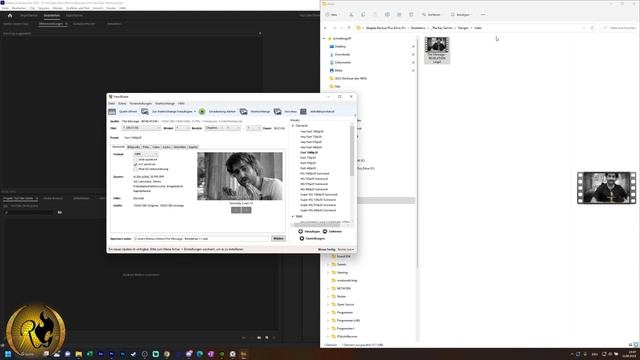Collapse Schnellzugriff in Explorer sidebar
This screenshot has height=360, width=640.
pos(324,38)
